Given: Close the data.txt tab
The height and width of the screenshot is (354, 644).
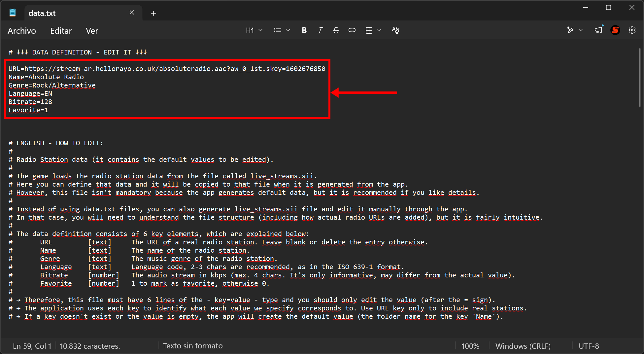Looking at the screenshot, I should click(132, 13).
